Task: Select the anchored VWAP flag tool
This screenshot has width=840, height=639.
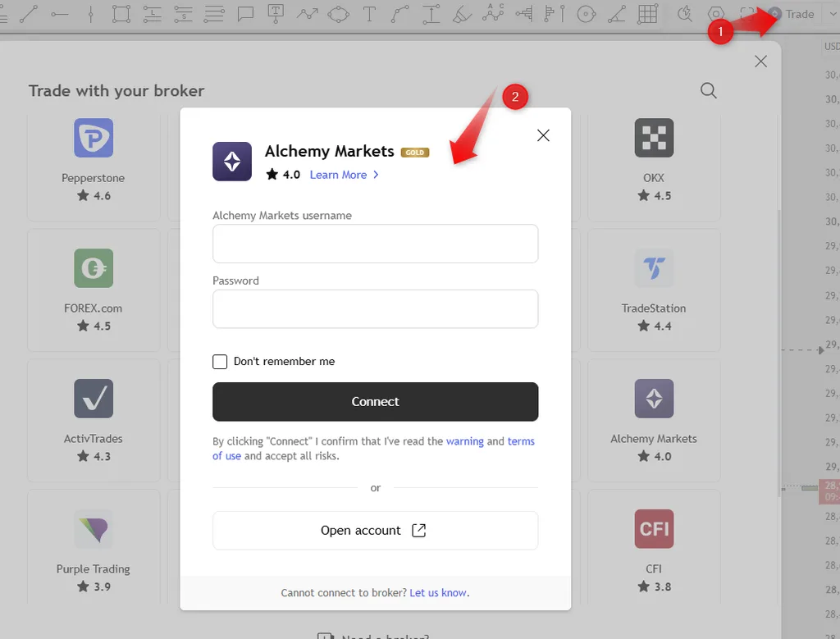Action: click(555, 14)
